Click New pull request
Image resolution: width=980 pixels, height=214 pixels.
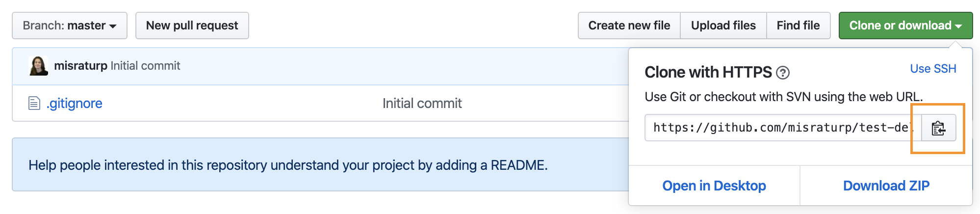[x=192, y=26]
